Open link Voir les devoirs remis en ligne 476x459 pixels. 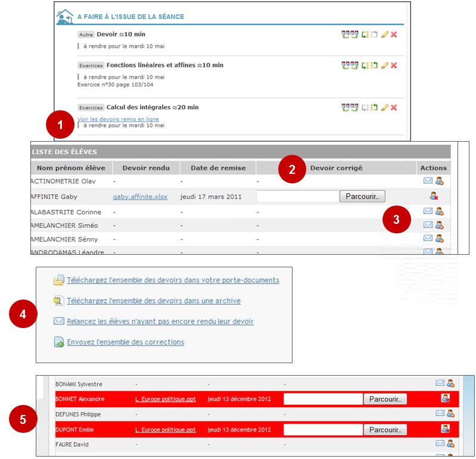coord(118,119)
